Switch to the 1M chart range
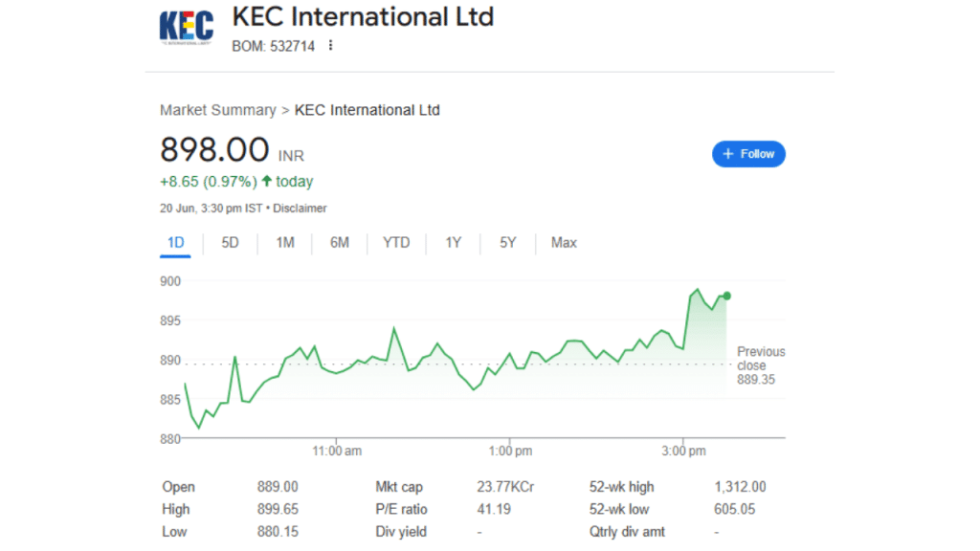 (x=285, y=242)
